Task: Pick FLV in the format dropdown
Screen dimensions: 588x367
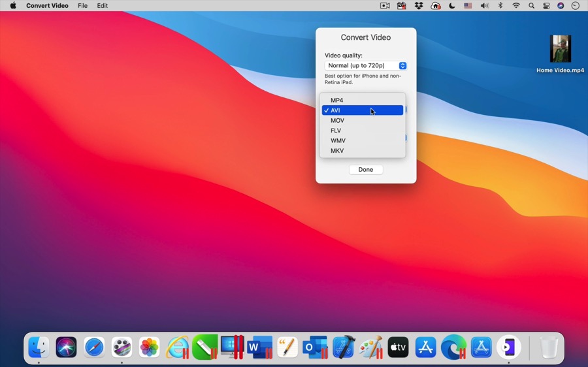Action: click(336, 131)
